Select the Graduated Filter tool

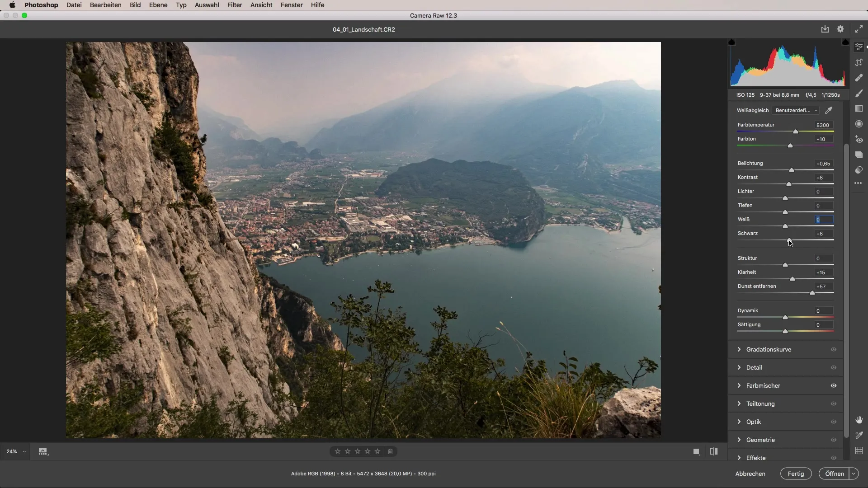point(859,109)
